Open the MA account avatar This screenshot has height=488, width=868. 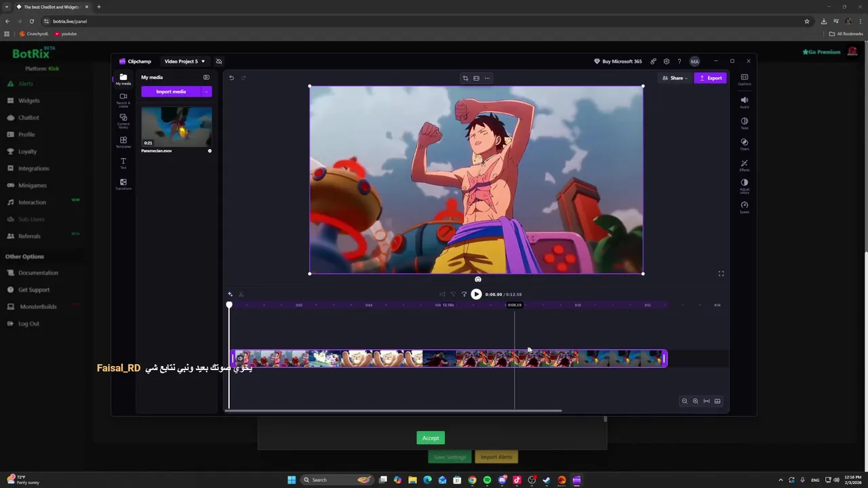tap(694, 62)
